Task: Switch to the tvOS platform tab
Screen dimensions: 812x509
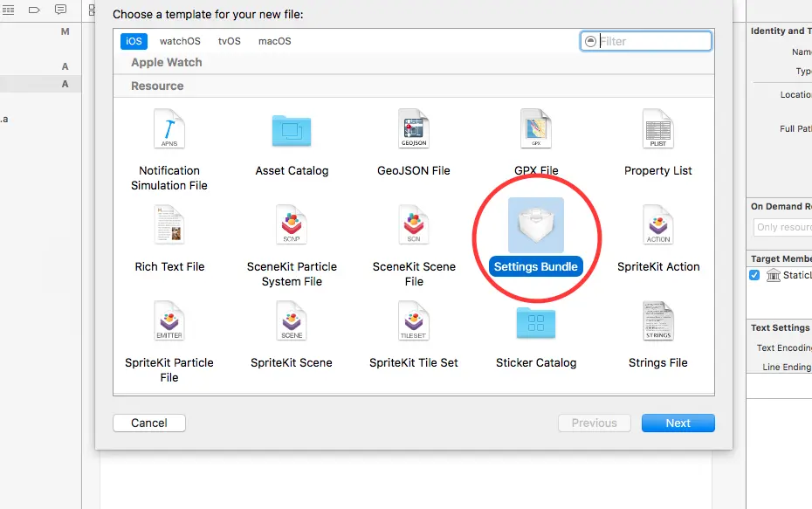Action: coord(230,41)
